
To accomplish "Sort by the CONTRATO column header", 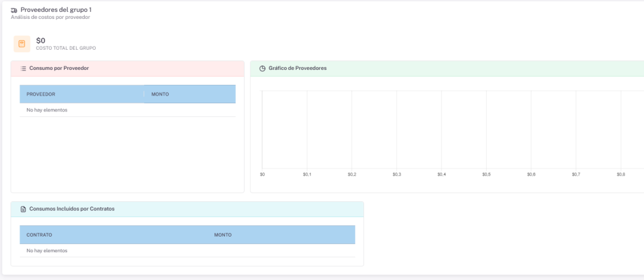I will coord(39,235).
